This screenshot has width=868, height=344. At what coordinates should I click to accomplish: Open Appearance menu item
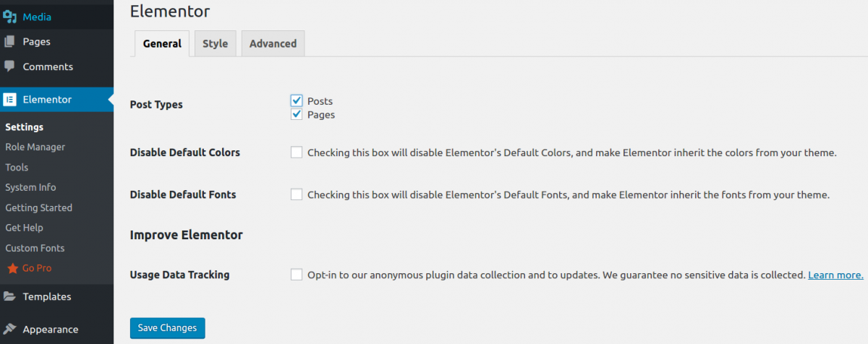(x=56, y=329)
